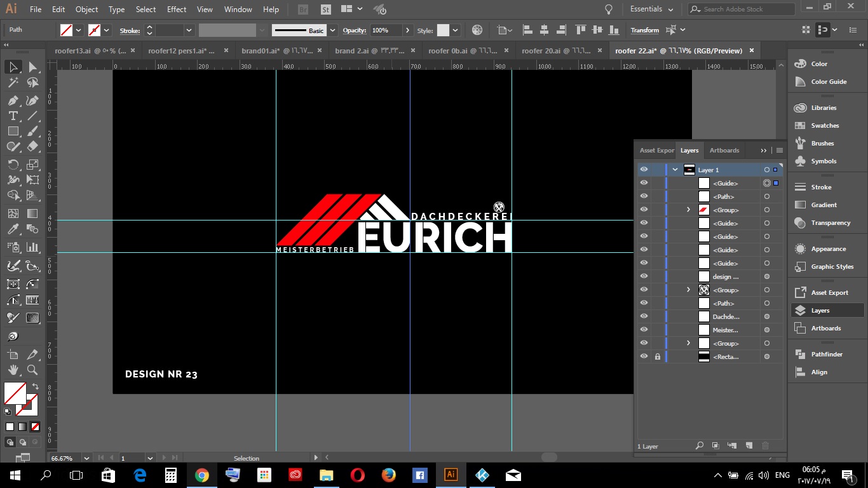
Task: Open the Object menu
Action: tap(87, 10)
